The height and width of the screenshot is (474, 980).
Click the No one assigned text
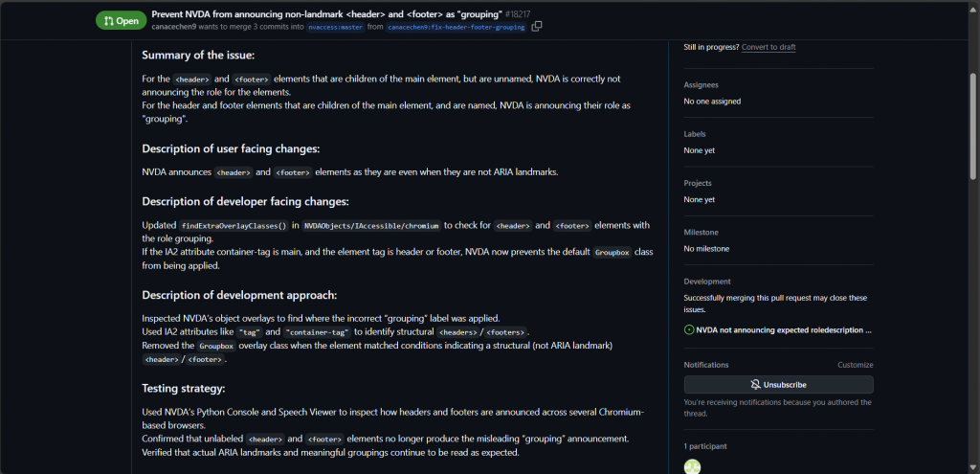(x=712, y=102)
